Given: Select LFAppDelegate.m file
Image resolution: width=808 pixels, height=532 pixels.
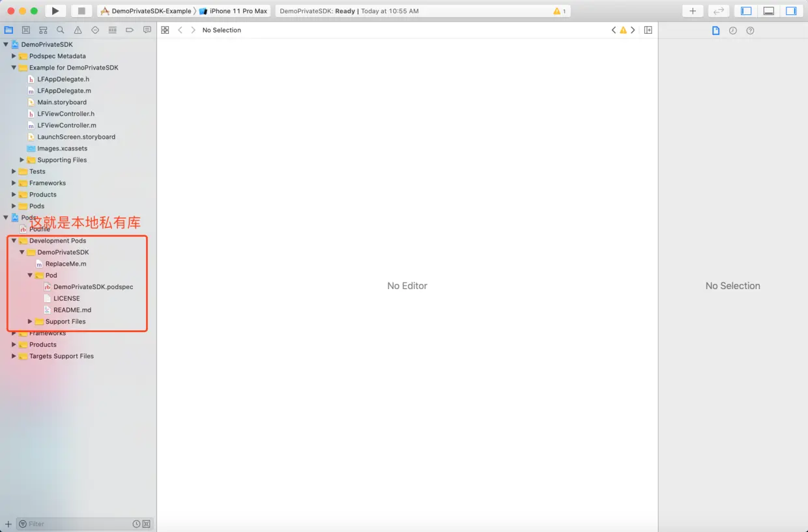Looking at the screenshot, I should (64, 91).
